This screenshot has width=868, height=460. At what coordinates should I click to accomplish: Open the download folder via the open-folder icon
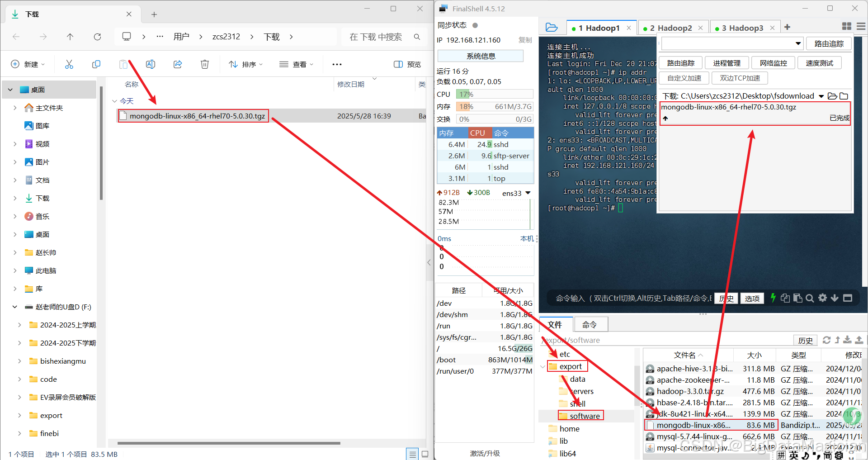point(832,96)
